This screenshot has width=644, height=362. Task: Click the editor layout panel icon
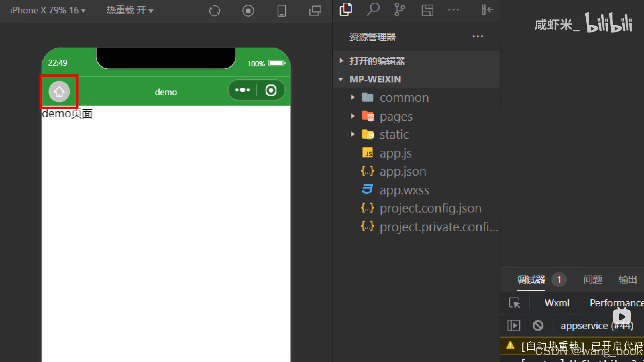(427, 10)
